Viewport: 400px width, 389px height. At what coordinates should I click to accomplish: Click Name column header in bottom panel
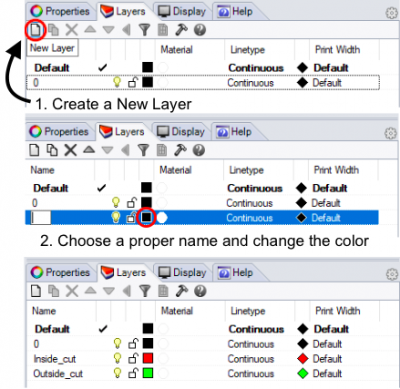(x=44, y=311)
